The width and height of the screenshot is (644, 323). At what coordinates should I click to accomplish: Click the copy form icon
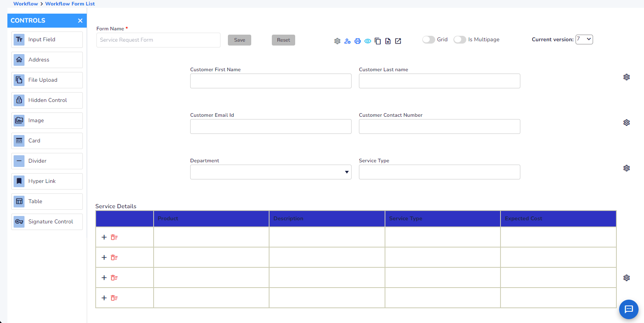tap(378, 41)
